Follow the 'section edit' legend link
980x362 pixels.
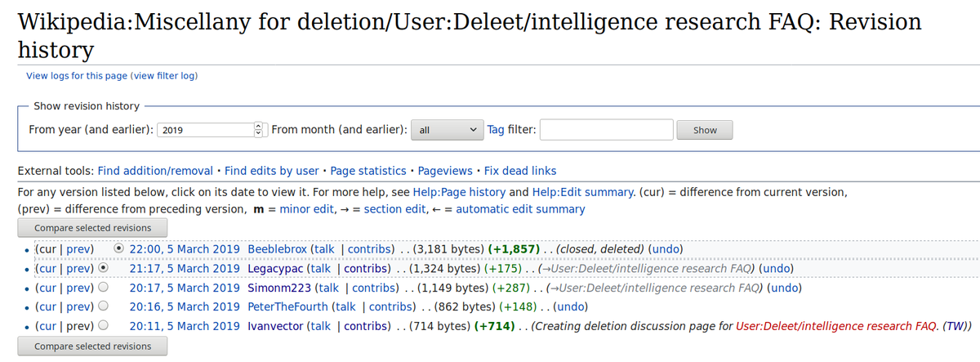pyautogui.click(x=394, y=209)
